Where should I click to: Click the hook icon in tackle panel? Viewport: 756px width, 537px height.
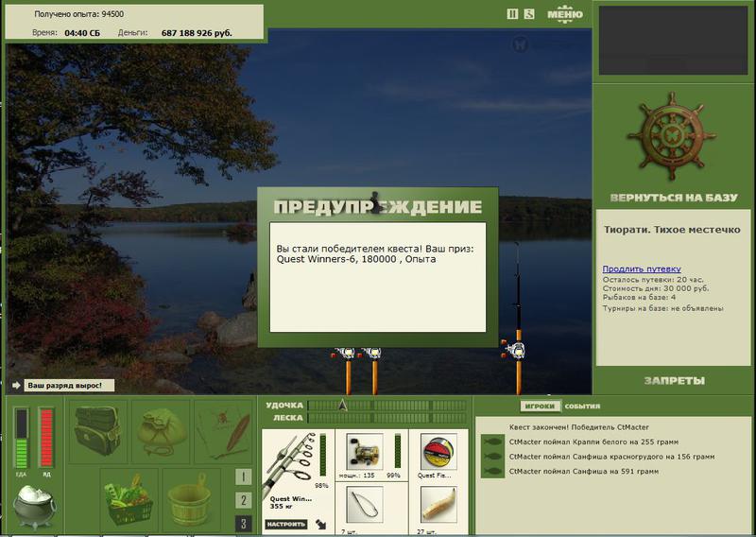tap(365, 505)
